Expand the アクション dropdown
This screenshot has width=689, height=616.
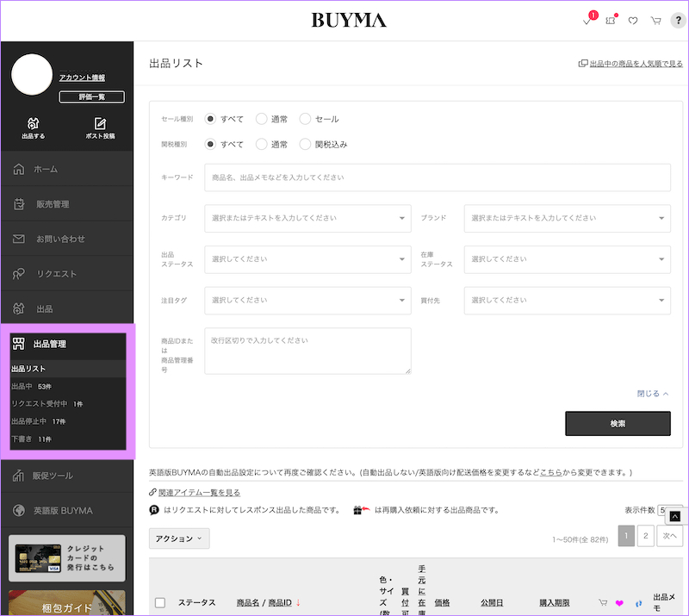[x=179, y=538]
